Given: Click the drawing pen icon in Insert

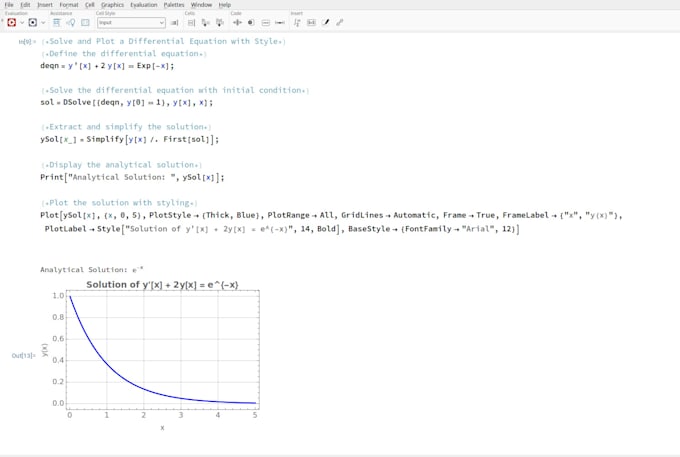Looking at the screenshot, I should pyautogui.click(x=326, y=23).
